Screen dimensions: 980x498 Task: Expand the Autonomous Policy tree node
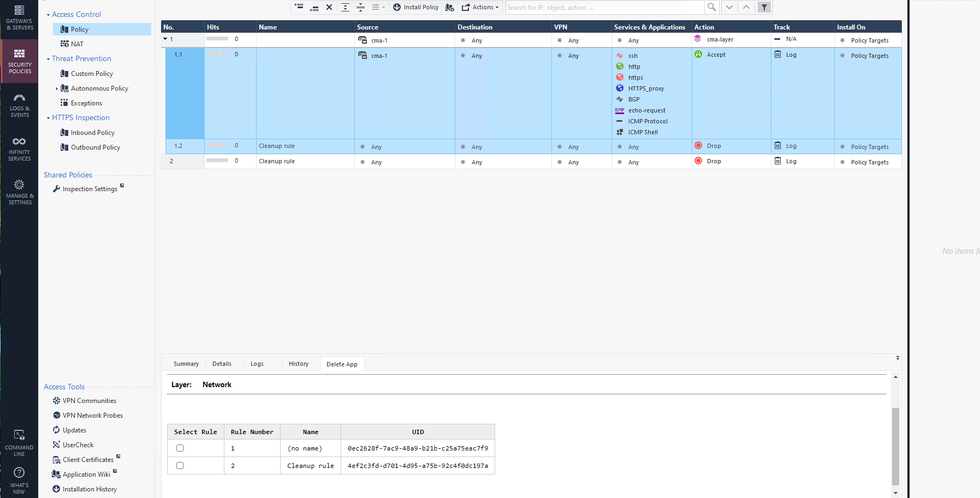57,88
